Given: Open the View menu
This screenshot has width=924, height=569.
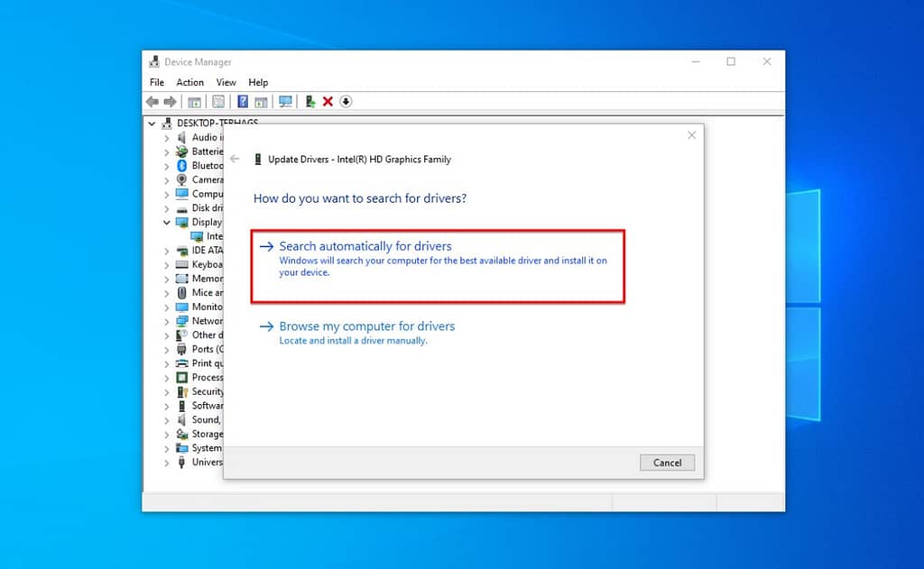Looking at the screenshot, I should (x=226, y=82).
